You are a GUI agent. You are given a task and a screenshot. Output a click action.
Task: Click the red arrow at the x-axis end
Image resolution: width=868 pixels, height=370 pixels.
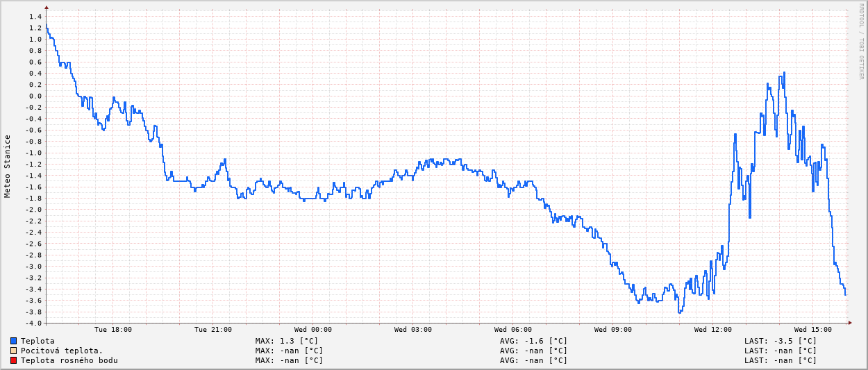point(849,323)
